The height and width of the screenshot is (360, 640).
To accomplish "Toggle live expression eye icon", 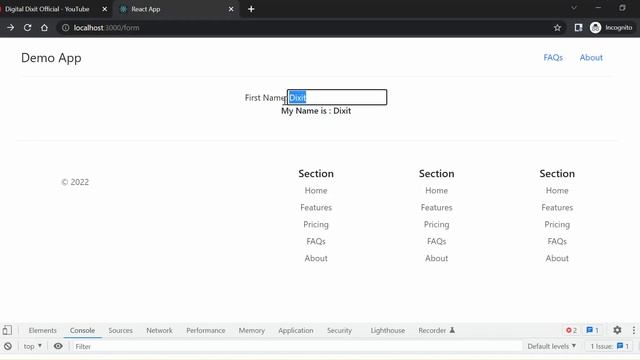I will tap(58, 346).
